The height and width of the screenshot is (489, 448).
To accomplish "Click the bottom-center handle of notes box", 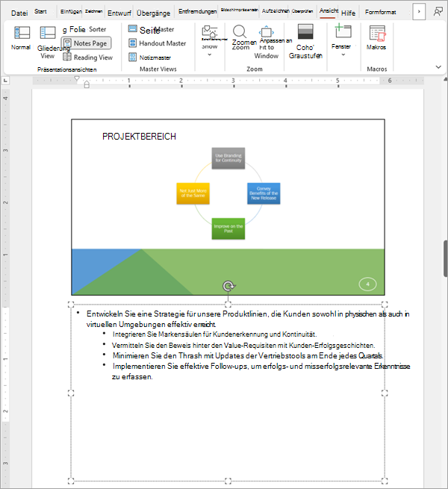I will (228, 481).
